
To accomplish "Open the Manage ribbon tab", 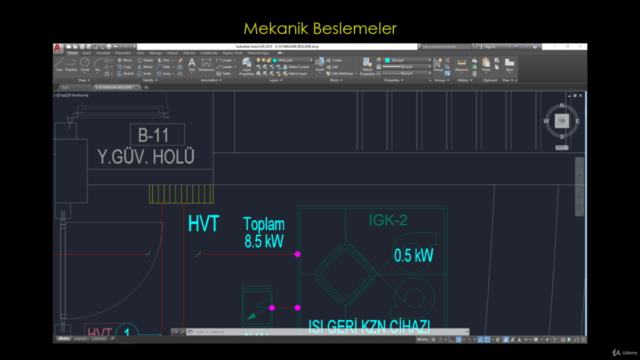I will pos(156,53).
